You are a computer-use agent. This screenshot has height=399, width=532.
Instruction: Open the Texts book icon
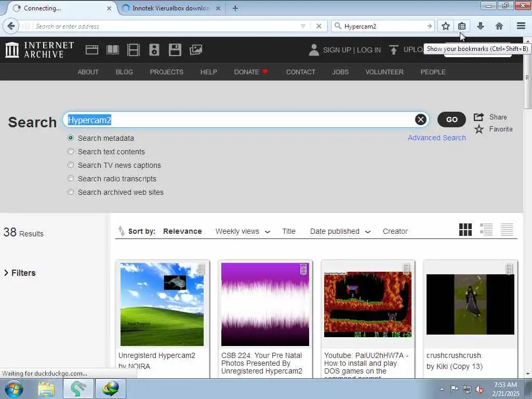point(113,50)
